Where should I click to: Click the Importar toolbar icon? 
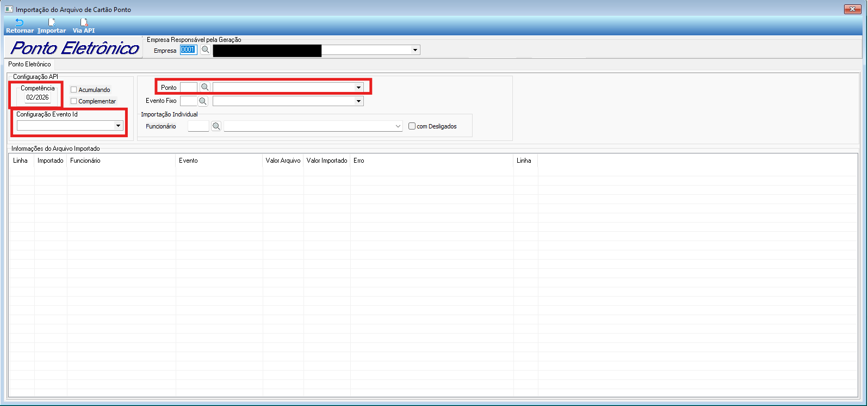[x=52, y=22]
